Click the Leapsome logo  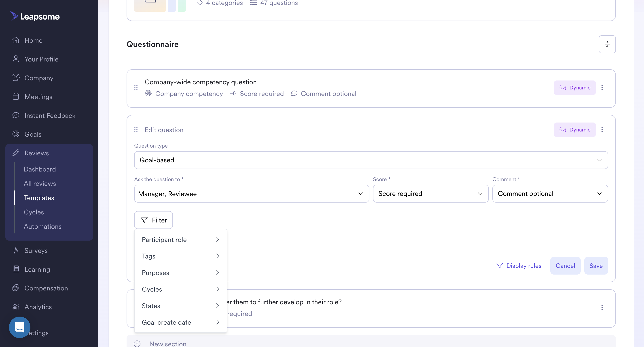click(x=35, y=17)
